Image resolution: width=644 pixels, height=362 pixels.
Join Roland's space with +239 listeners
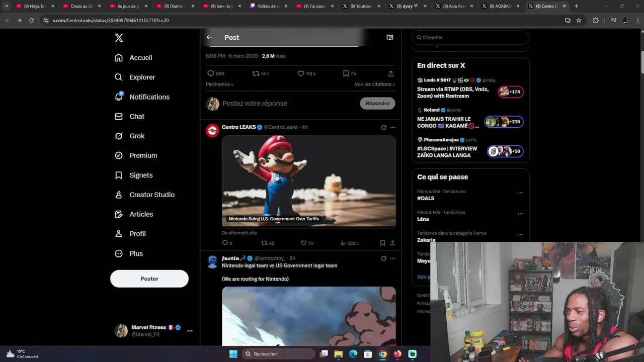point(504,122)
